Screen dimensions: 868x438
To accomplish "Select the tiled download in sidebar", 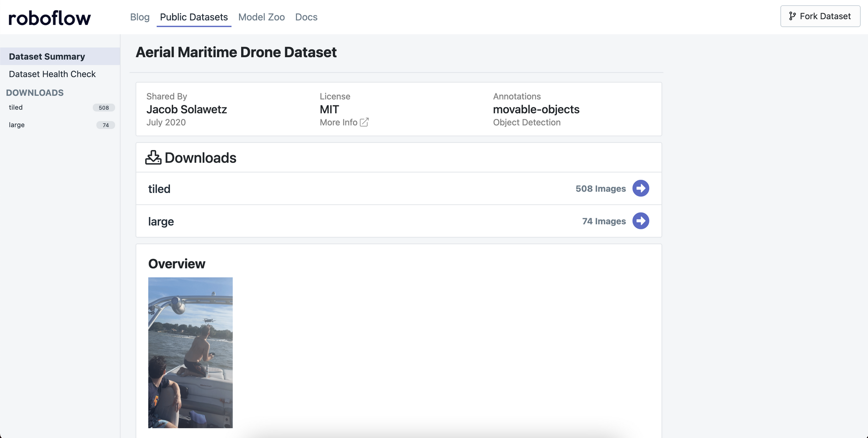I will (x=60, y=107).
